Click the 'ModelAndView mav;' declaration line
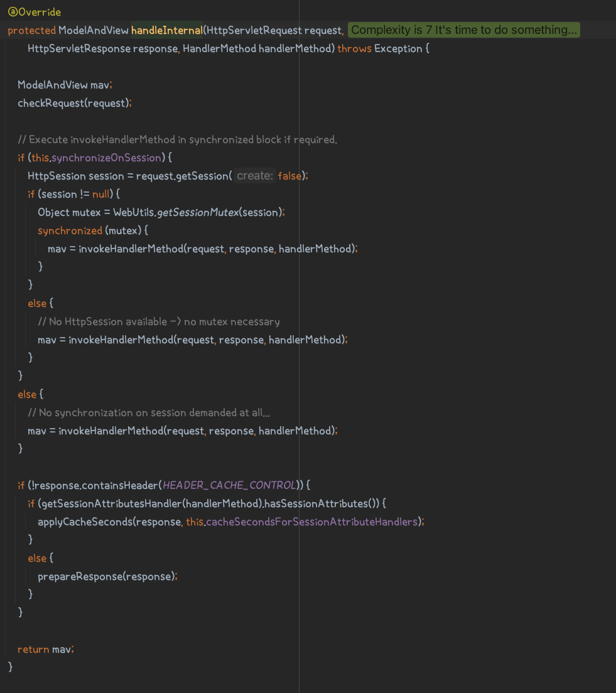Viewport: 616px width, 693px height. [x=65, y=85]
